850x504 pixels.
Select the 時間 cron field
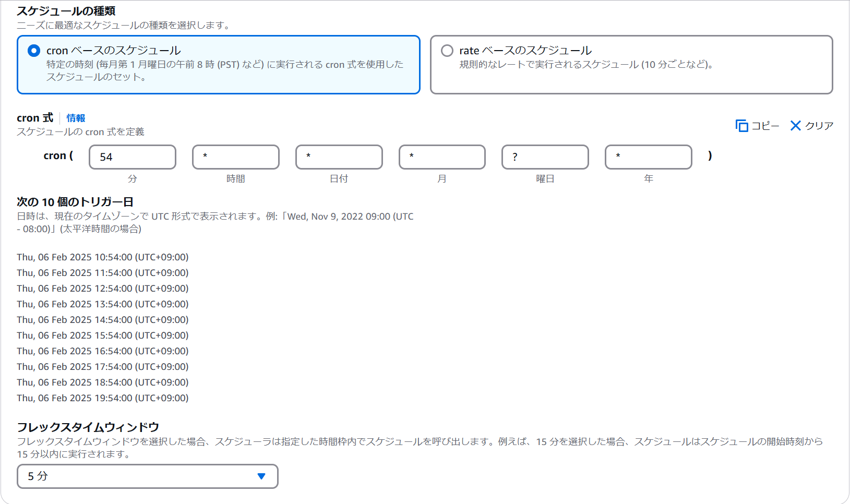click(x=235, y=157)
